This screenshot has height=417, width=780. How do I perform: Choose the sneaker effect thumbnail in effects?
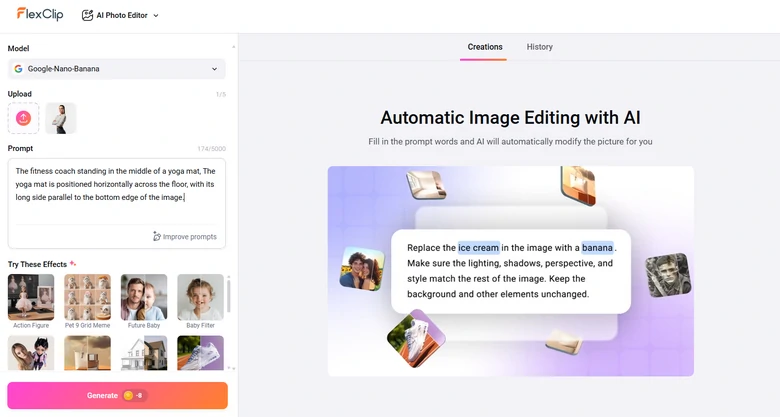200,353
